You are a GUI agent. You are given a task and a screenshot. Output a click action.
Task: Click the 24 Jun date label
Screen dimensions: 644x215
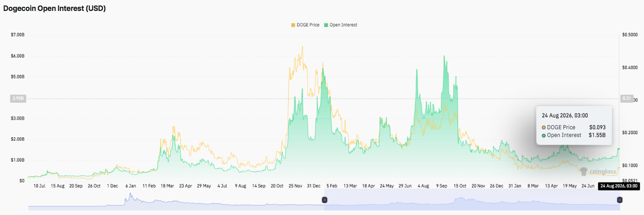(588, 186)
